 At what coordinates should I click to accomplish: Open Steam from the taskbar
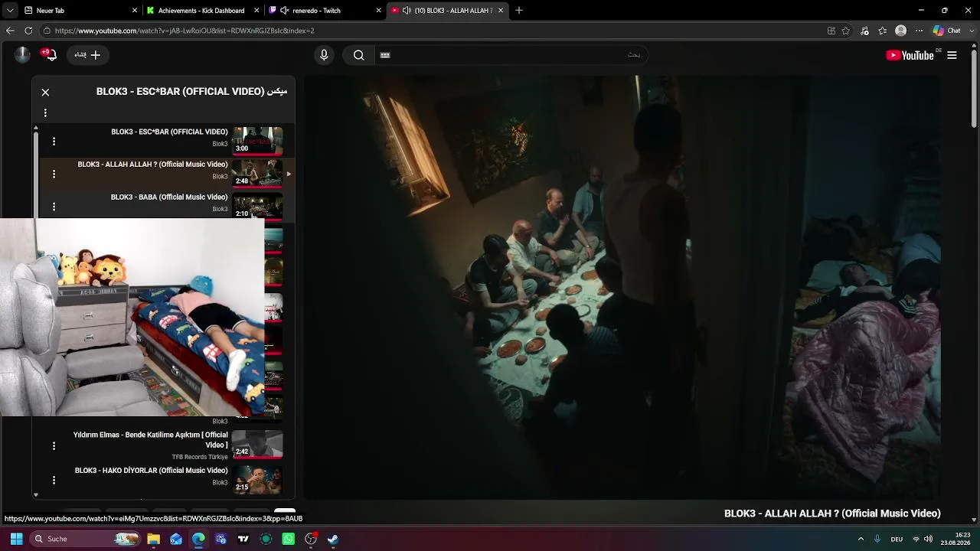(x=333, y=539)
